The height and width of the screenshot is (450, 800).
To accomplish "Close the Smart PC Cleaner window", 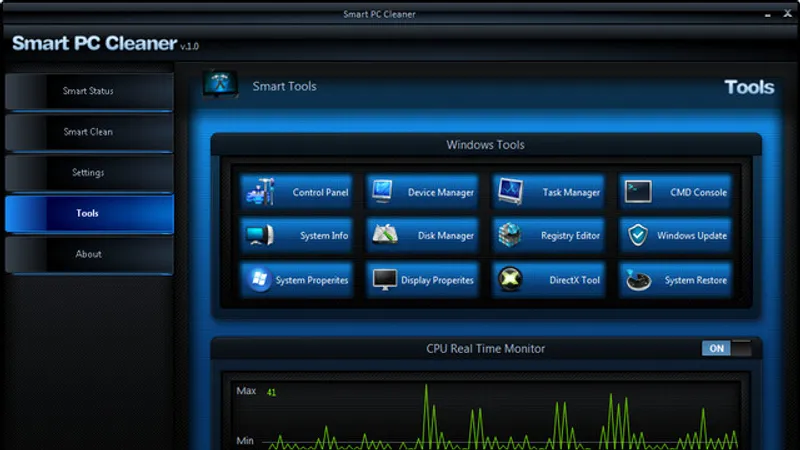I will click(x=787, y=14).
